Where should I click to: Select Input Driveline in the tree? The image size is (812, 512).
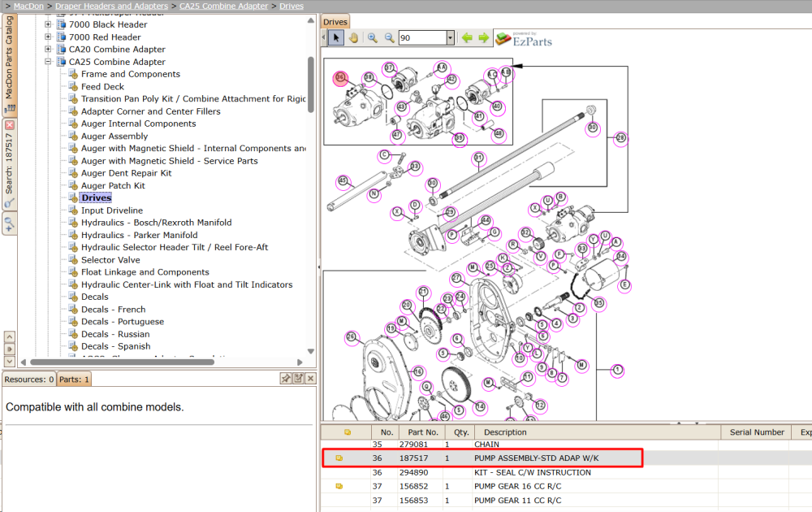click(112, 210)
